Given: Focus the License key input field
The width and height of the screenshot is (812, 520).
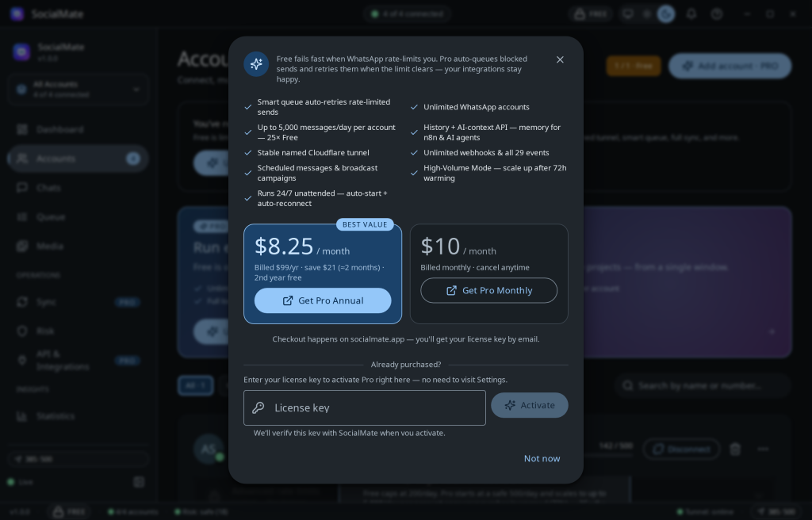Looking at the screenshot, I should (365, 407).
